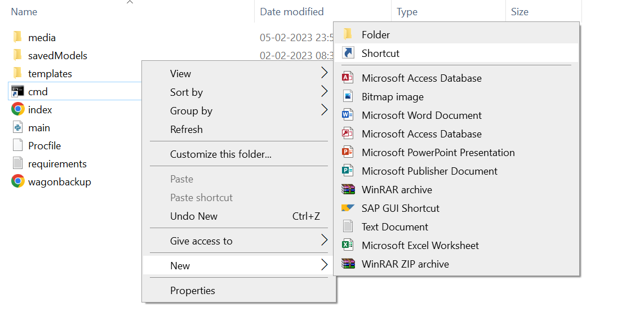This screenshot has width=644, height=329.
Task: Click the Microsoft Publisher Document icon
Action: pos(348,171)
